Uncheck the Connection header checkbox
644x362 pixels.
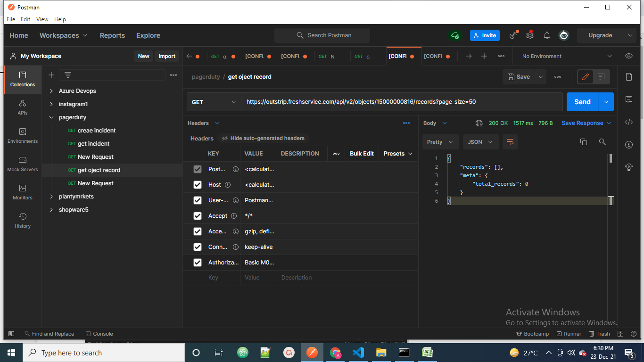click(198, 247)
